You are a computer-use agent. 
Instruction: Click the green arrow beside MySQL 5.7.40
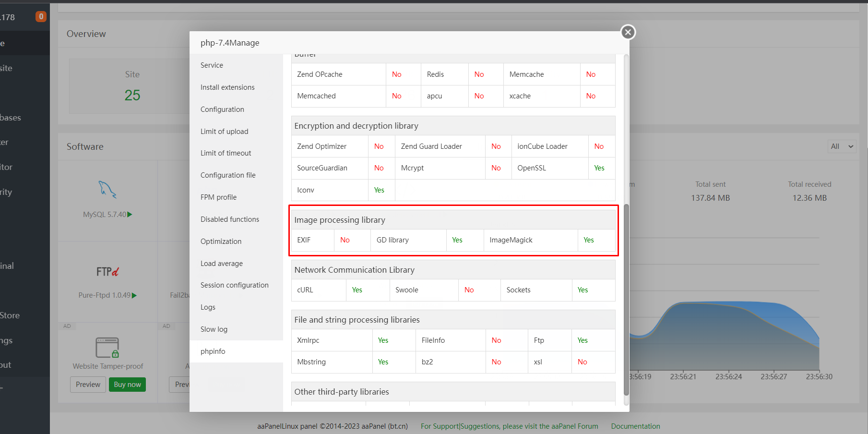click(x=130, y=215)
